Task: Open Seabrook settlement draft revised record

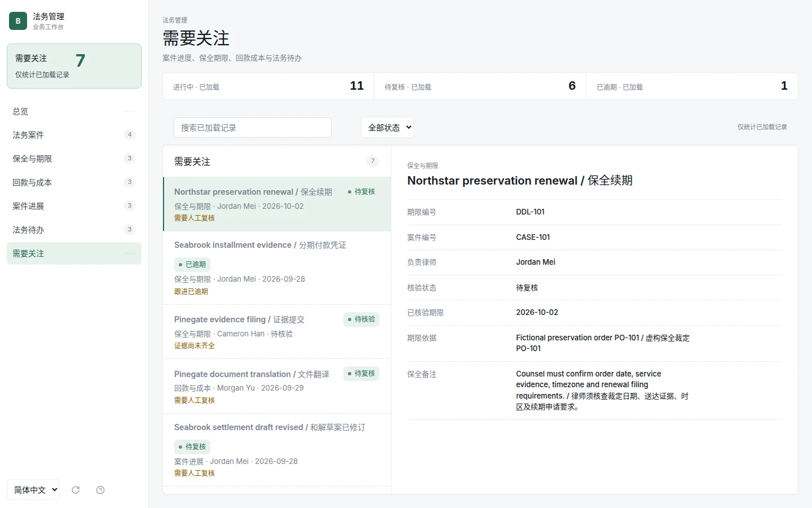Action: 277,450
